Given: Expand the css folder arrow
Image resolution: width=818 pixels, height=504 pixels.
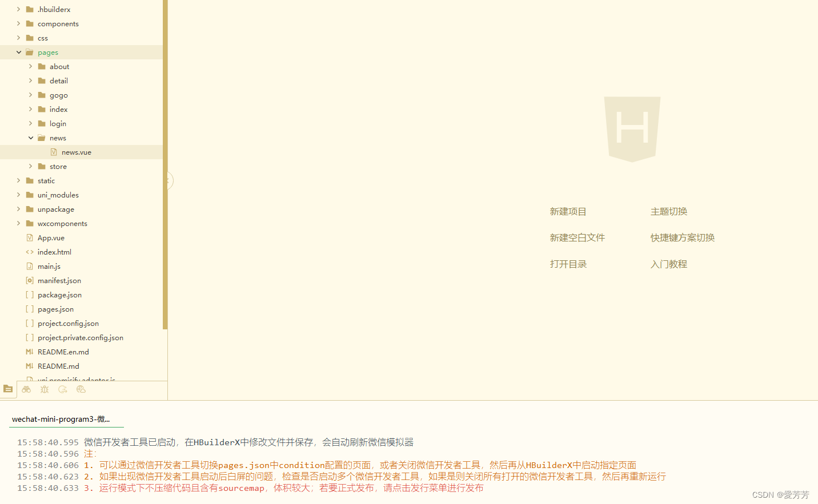Looking at the screenshot, I should (18, 38).
